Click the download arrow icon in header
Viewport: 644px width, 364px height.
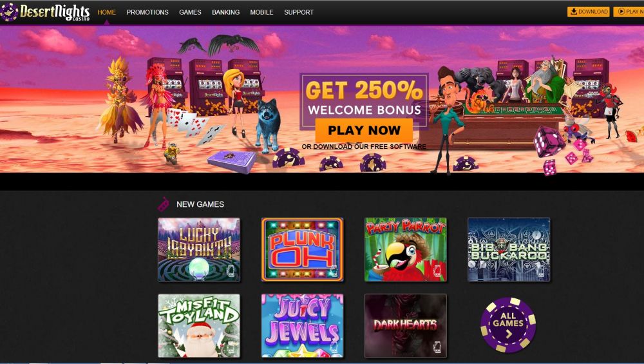click(x=574, y=12)
